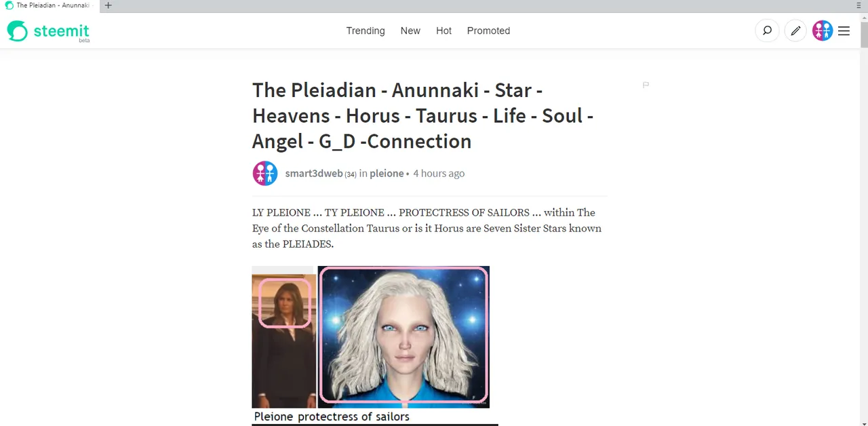868x426 pixels.
Task: Click the Pleiadian woman portrait image
Action: click(403, 336)
